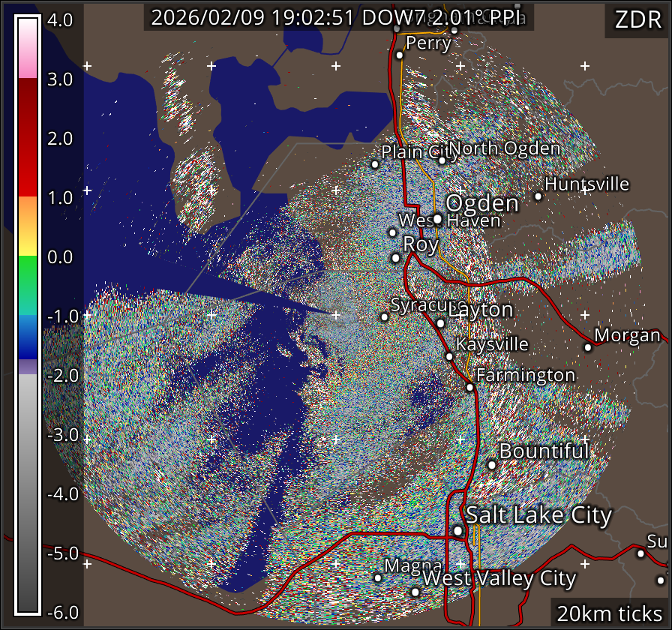Select the West Valley City marker dot
Image resolution: width=672 pixels, height=630 pixels.
[x=415, y=592]
